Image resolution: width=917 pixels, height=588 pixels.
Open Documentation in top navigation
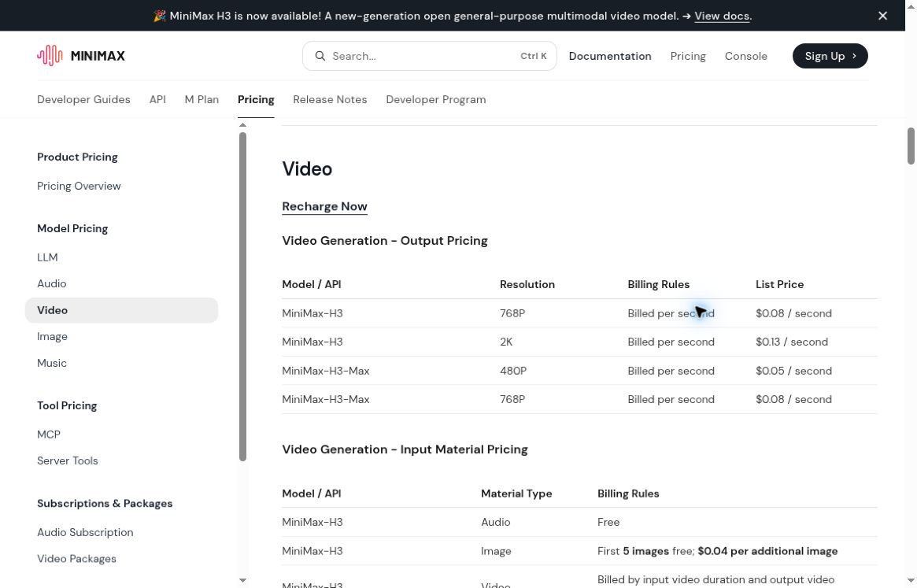610,56
